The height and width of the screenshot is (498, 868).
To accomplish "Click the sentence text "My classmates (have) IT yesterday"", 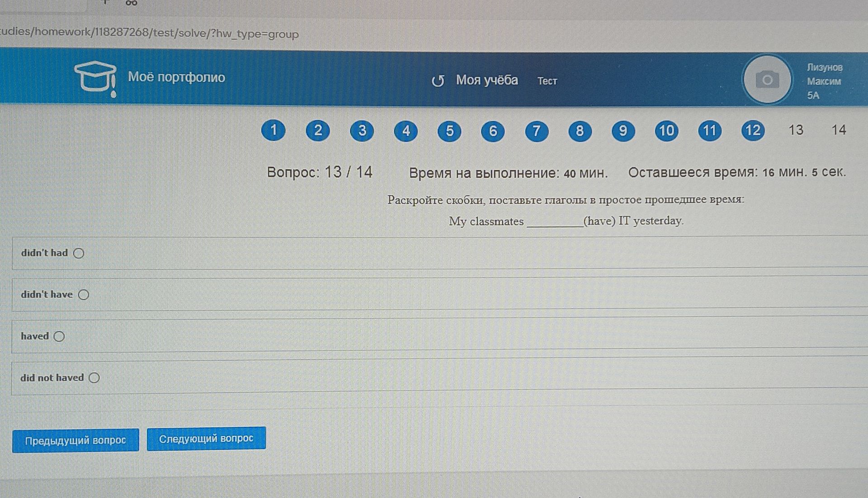I will coord(566,221).
